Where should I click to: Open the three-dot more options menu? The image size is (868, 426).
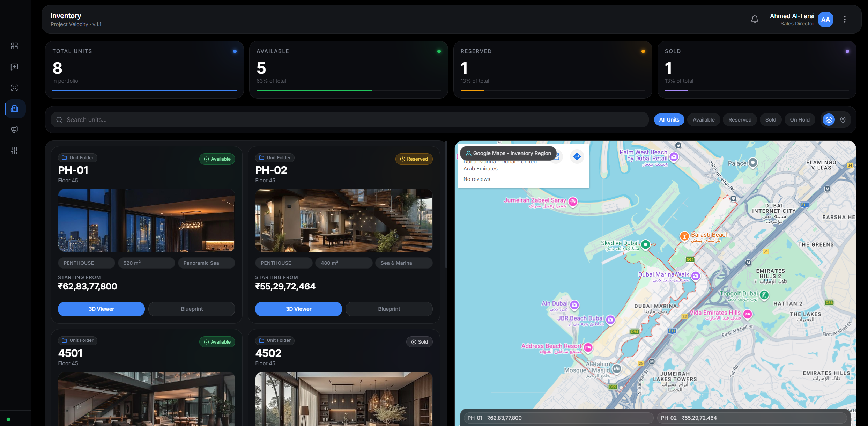coord(845,19)
